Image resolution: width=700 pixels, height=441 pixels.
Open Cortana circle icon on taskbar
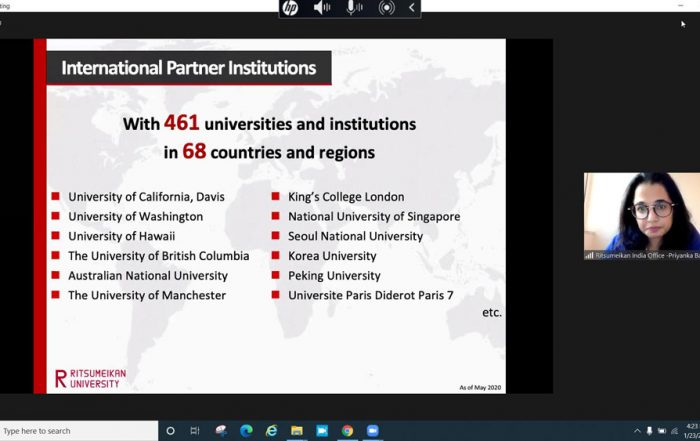[170, 431]
